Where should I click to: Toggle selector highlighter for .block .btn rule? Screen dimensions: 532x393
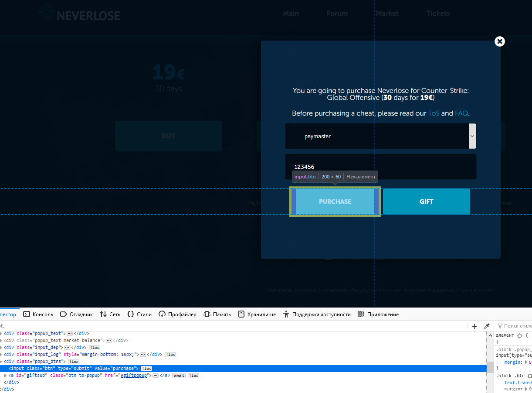(530, 376)
